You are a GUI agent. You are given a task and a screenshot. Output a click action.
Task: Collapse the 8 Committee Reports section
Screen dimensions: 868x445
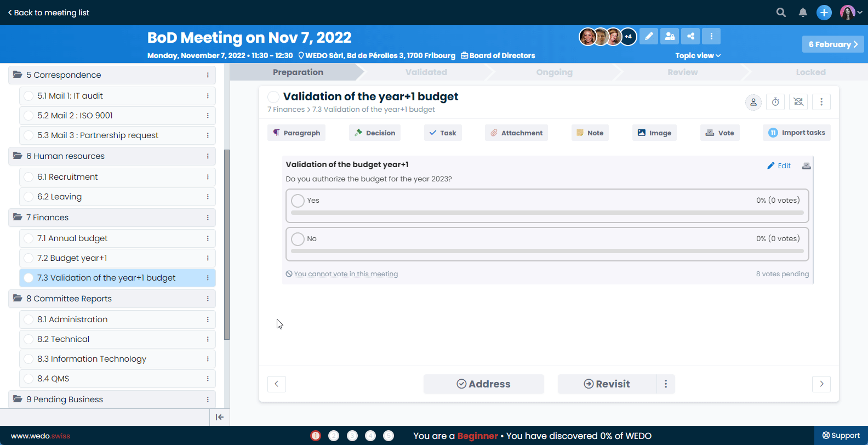click(18, 298)
